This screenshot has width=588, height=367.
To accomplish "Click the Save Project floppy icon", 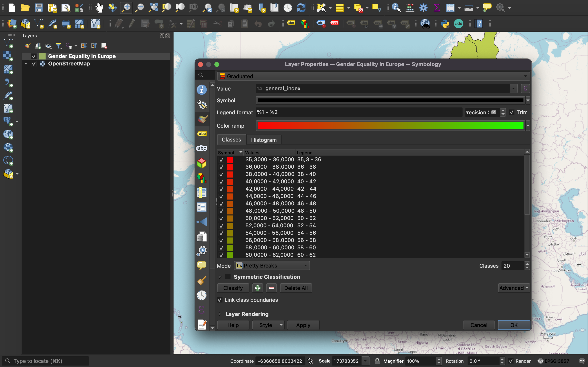I will (x=39, y=8).
